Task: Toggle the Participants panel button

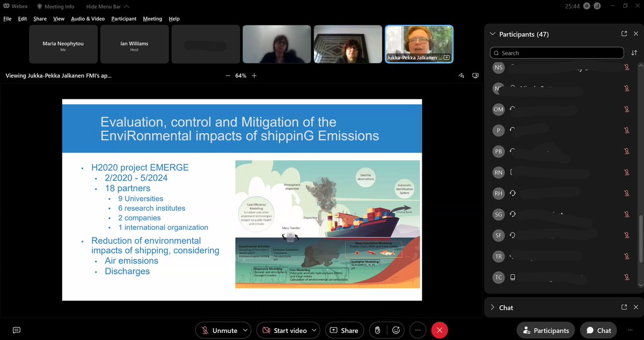Action: coord(546,330)
